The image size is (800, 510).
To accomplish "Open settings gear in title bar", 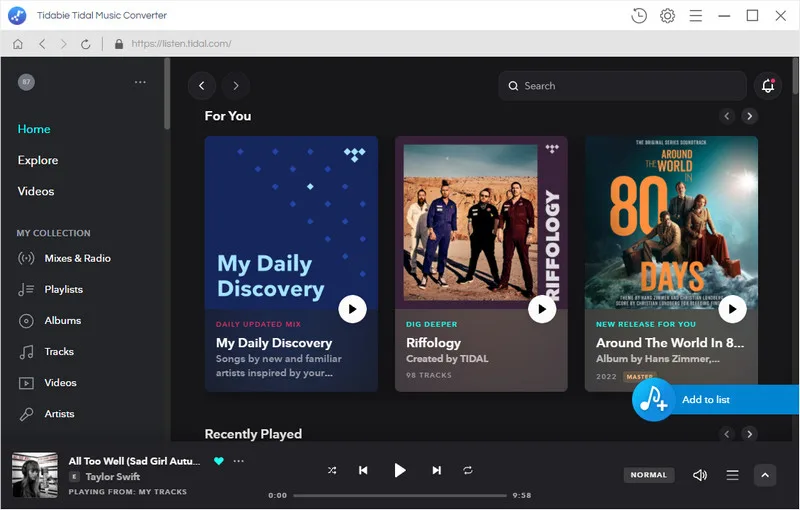I will (667, 16).
